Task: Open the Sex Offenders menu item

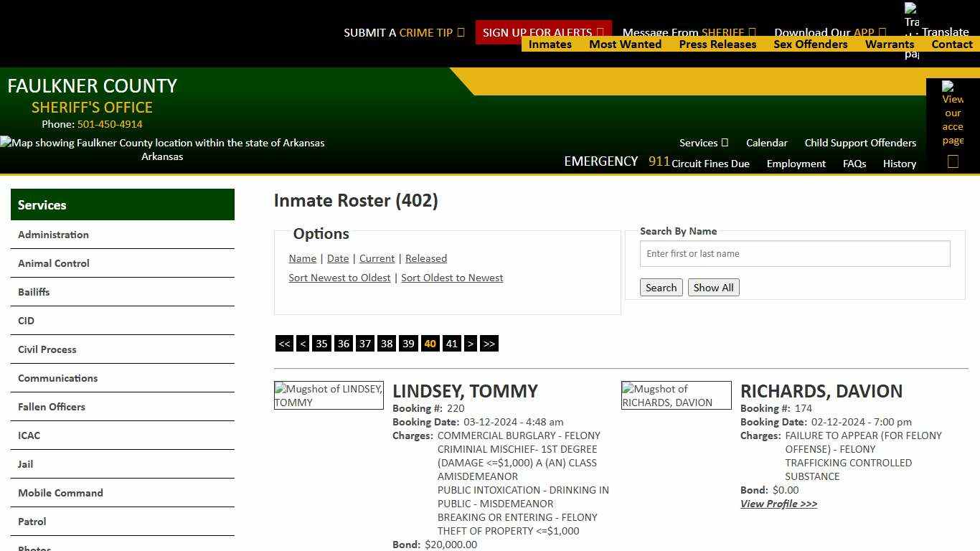Action: tap(811, 44)
